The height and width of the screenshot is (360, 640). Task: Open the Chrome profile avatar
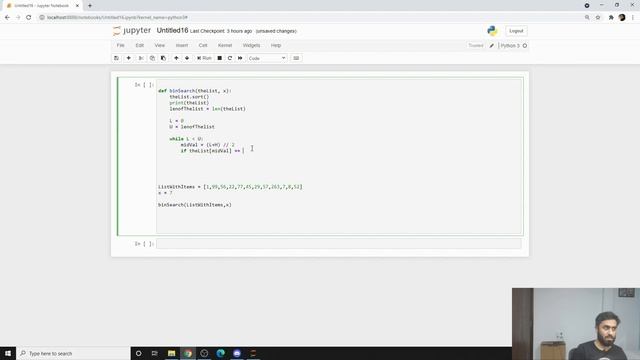coord(622,18)
